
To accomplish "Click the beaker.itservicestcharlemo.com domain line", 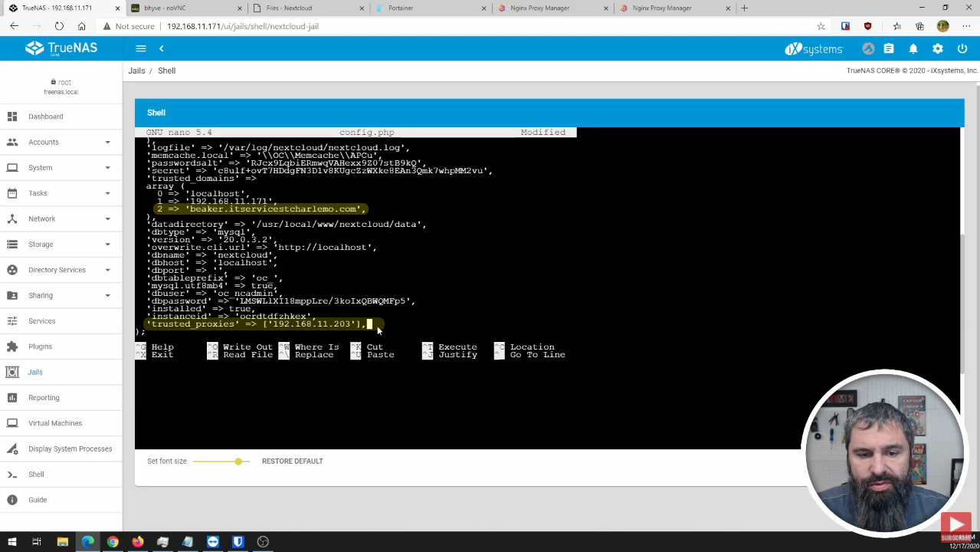I will pyautogui.click(x=260, y=209).
